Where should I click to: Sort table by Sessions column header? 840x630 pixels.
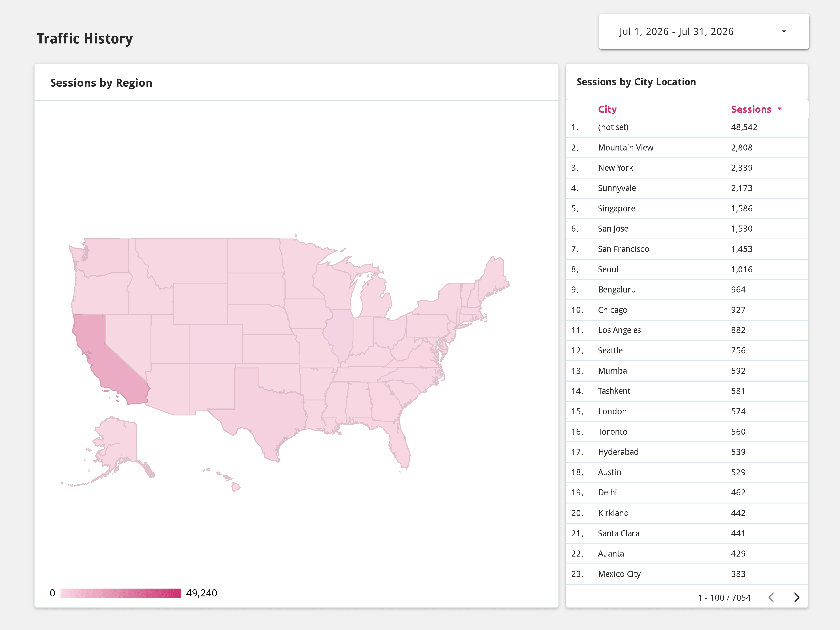pyautogui.click(x=751, y=109)
